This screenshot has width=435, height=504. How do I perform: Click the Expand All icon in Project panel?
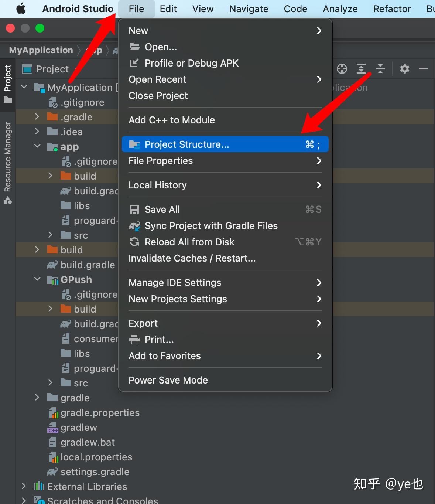click(361, 69)
